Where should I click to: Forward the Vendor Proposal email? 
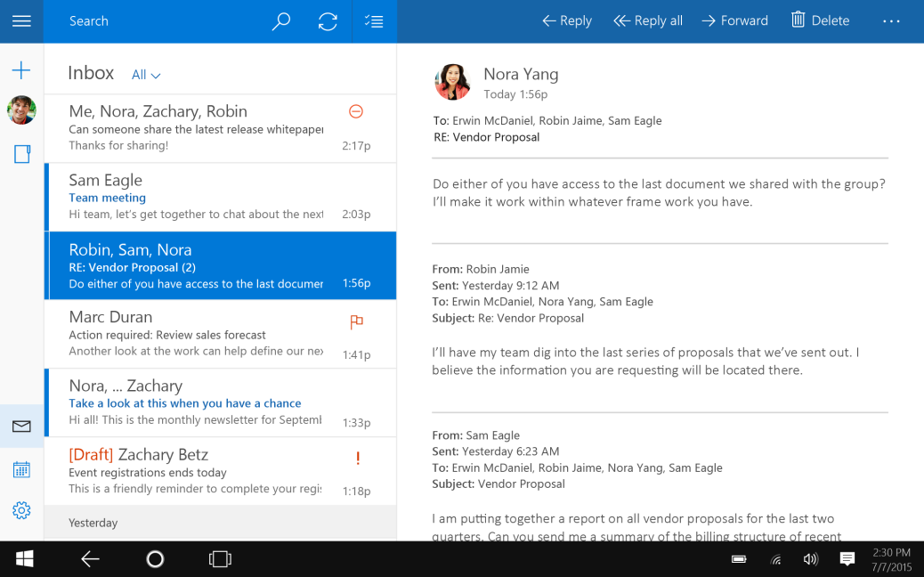(734, 21)
